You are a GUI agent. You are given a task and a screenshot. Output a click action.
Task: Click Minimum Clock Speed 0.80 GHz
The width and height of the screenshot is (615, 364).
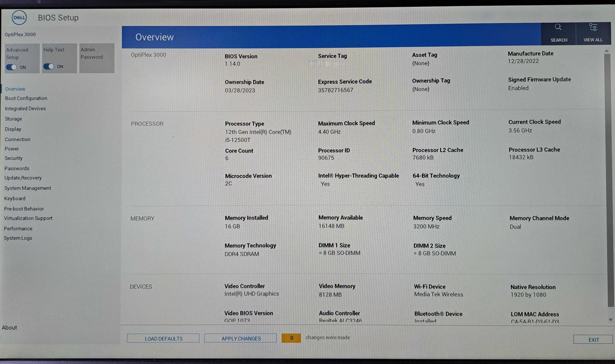click(424, 131)
